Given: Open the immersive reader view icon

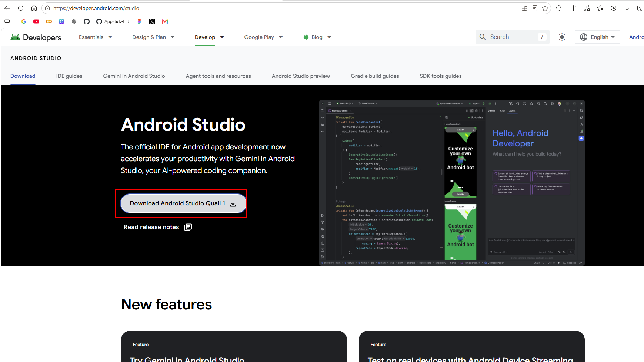Looking at the screenshot, I should 535,8.
